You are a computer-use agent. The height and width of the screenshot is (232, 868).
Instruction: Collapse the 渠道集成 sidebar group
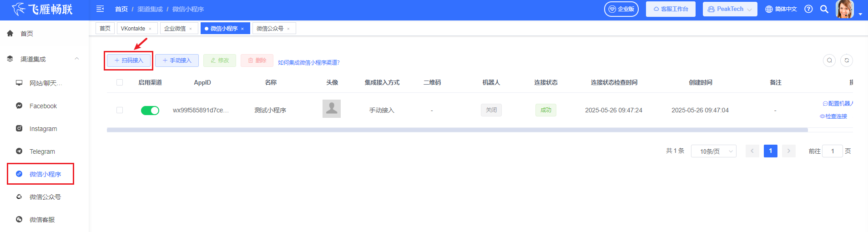click(77, 59)
